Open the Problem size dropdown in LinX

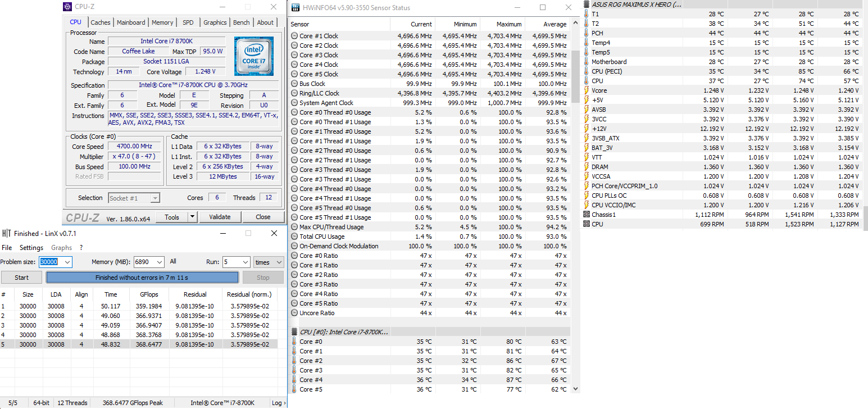click(67, 262)
